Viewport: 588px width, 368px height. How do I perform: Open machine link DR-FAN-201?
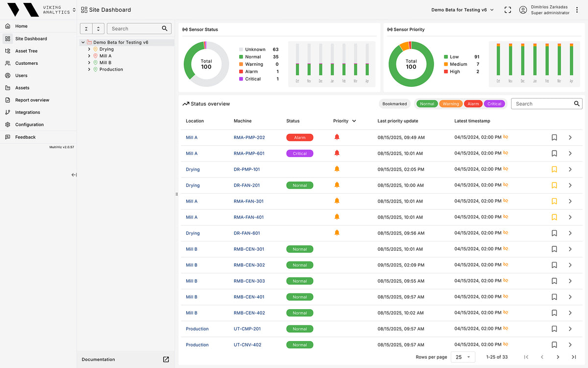pyautogui.click(x=247, y=185)
